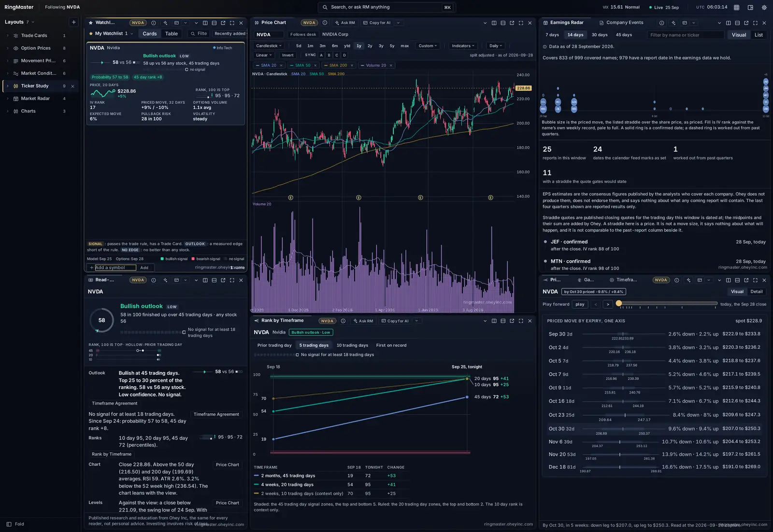Screen dimensions: 773x532
Task: Switch to the Company Events tab
Action: [621, 23]
